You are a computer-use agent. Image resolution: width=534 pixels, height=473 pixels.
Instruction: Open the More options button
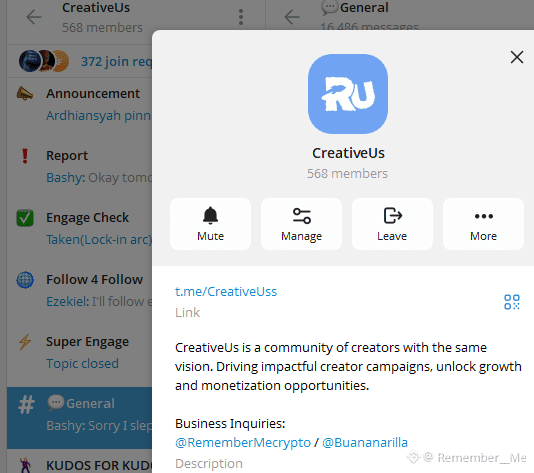pyautogui.click(x=483, y=224)
